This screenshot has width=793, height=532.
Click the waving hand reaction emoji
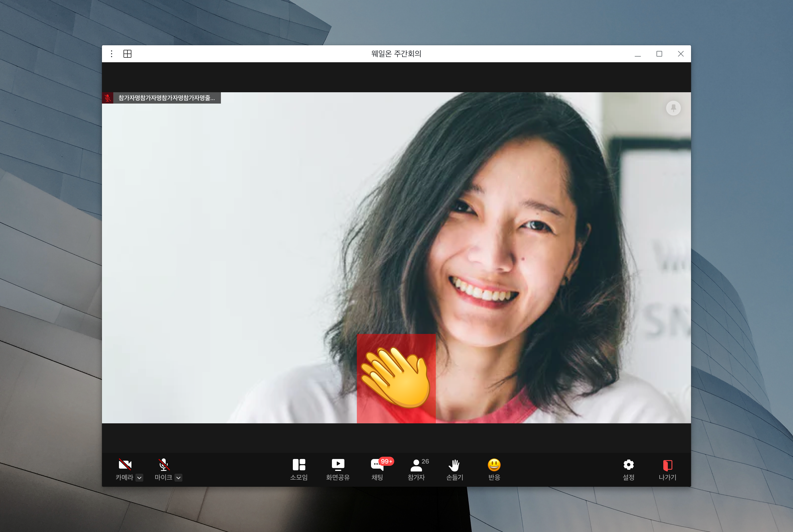pos(396,377)
